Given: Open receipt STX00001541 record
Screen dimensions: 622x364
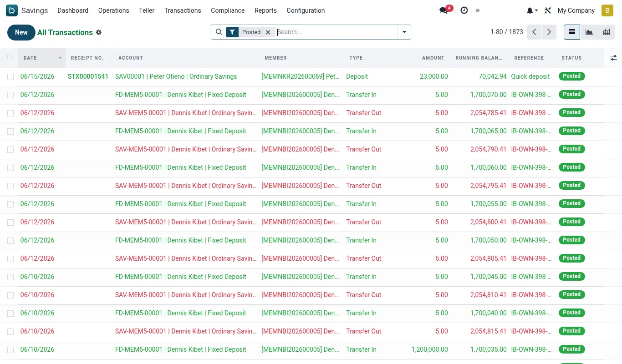Looking at the screenshot, I should click(x=88, y=76).
